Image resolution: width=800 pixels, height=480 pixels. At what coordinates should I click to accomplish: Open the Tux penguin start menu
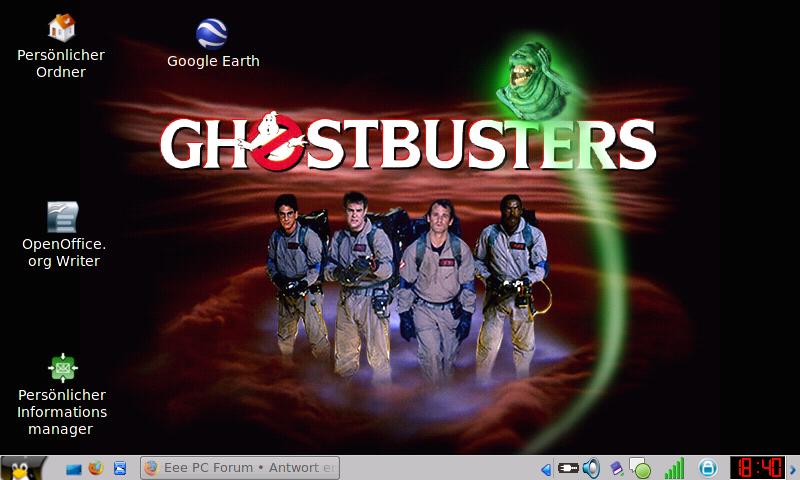pos(23,467)
